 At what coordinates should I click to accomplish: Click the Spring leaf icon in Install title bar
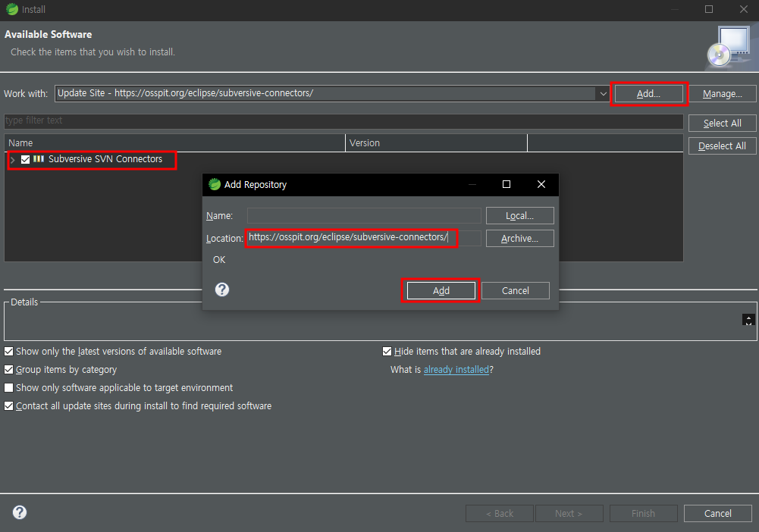click(12, 9)
